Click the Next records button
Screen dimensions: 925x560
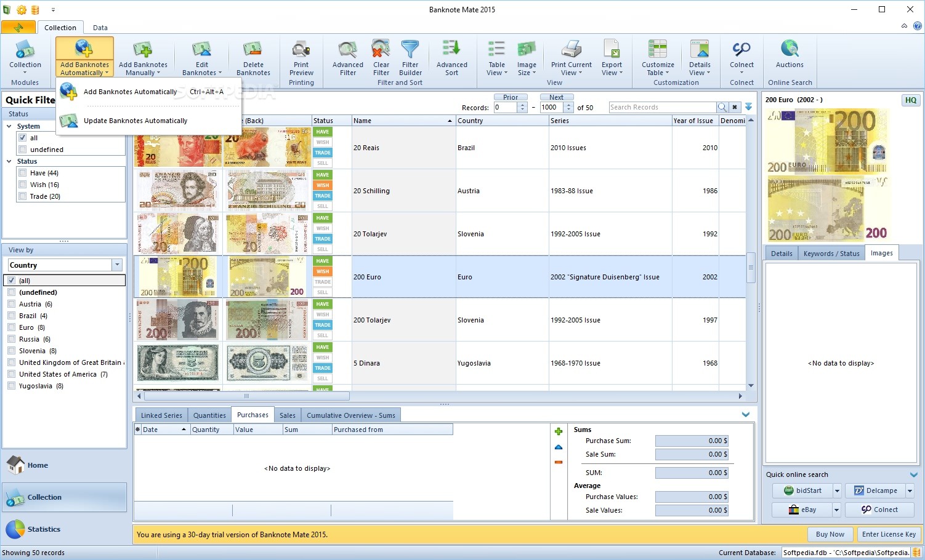click(x=557, y=97)
